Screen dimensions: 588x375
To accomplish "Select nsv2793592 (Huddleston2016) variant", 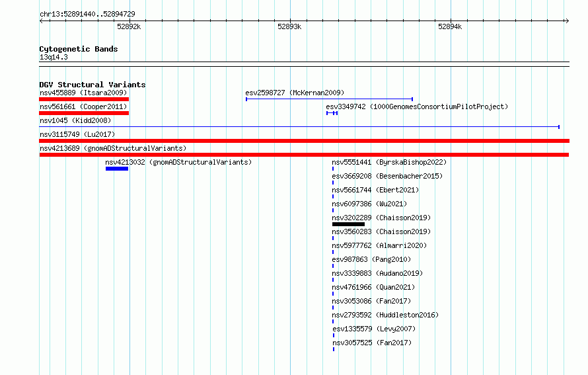I will tap(385, 315).
